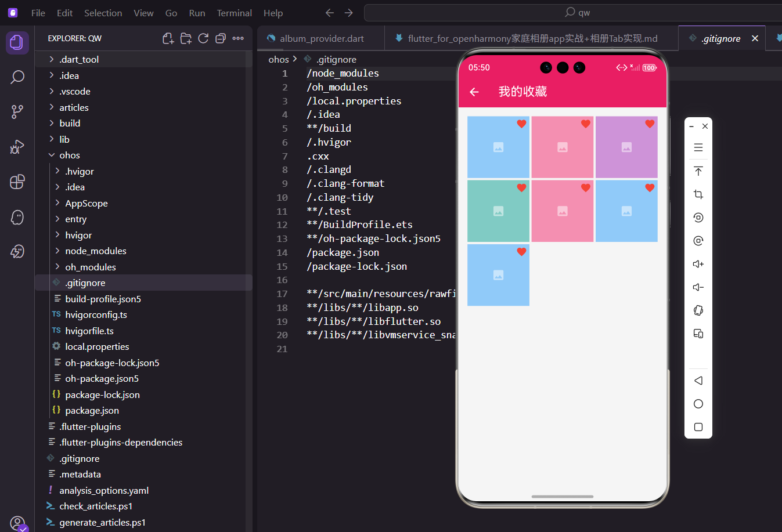Switch to album_provider.dart tab

pyautogui.click(x=320, y=38)
